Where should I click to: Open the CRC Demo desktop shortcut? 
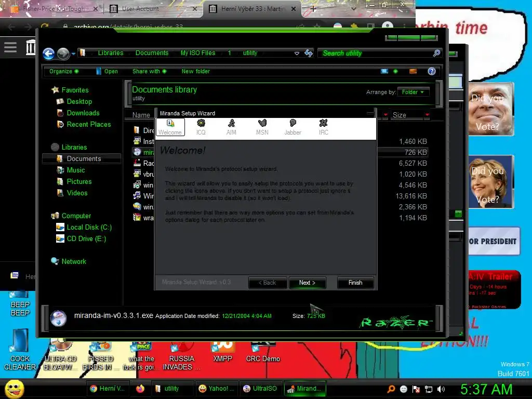[x=263, y=351]
